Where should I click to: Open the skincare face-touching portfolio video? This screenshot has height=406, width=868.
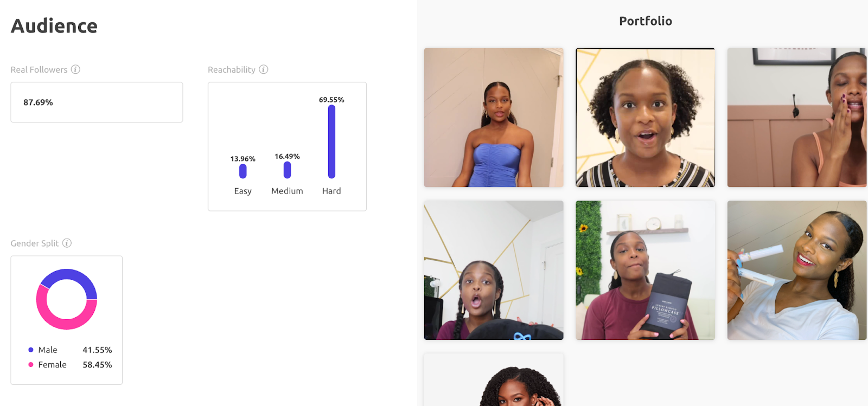(x=797, y=118)
